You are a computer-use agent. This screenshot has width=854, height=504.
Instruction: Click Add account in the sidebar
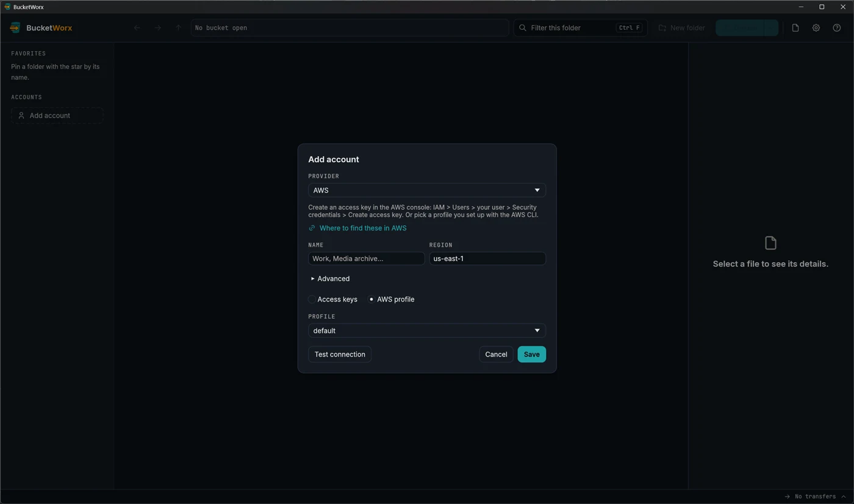(x=57, y=115)
